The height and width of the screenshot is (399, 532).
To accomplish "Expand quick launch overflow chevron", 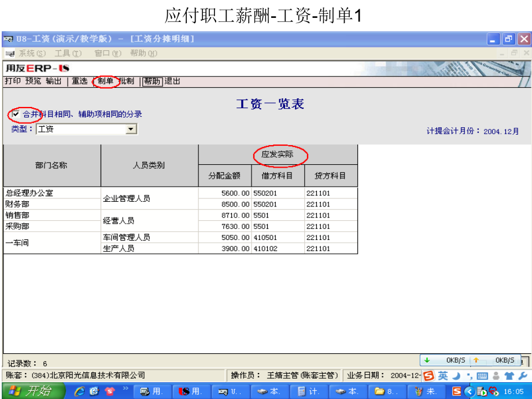I will tap(125, 388).
